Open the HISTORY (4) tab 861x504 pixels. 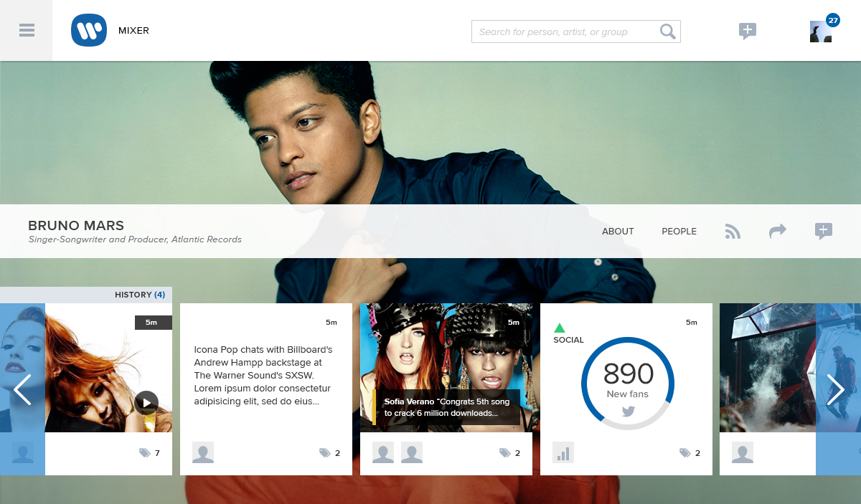(x=86, y=295)
